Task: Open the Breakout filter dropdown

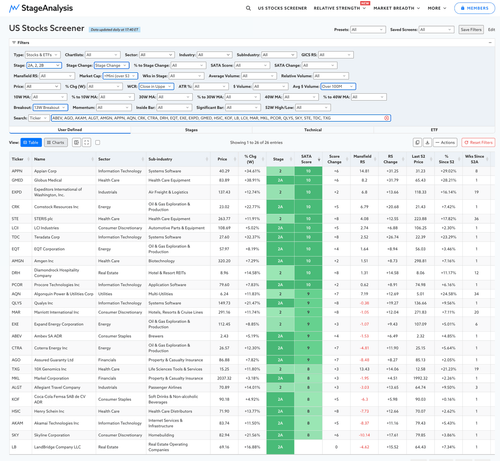Action: click(x=50, y=108)
